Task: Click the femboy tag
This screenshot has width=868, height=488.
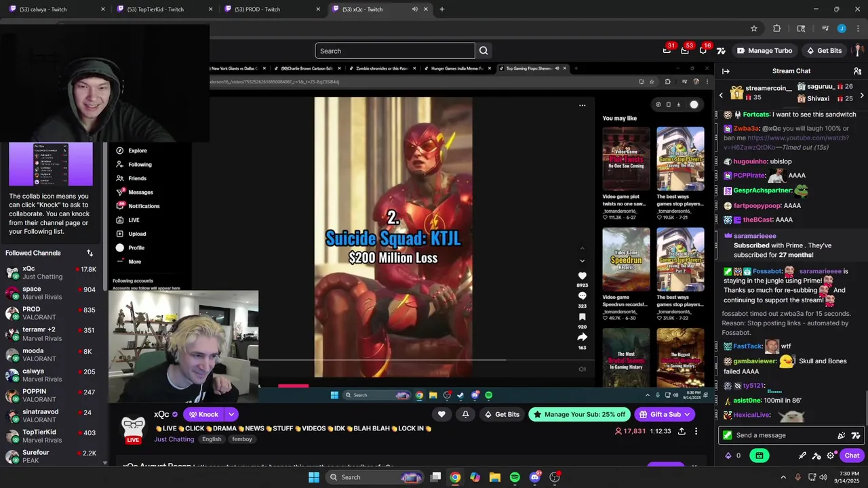Action: tap(242, 439)
